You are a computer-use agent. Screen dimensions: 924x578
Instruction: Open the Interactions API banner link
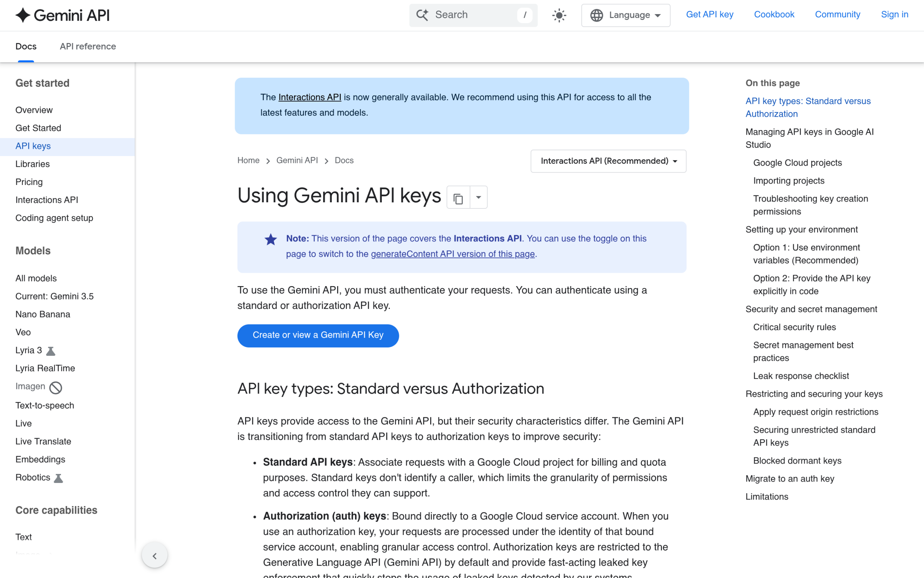coord(310,98)
